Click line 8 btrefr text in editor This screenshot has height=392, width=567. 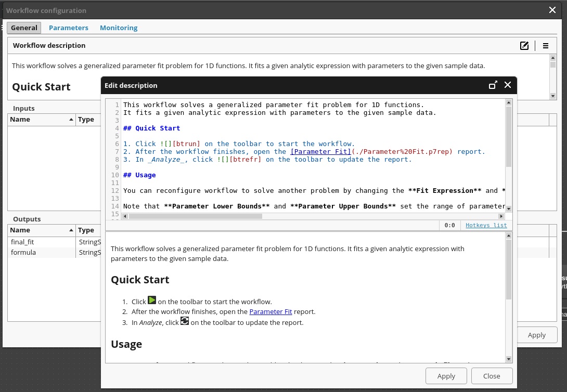pos(245,160)
